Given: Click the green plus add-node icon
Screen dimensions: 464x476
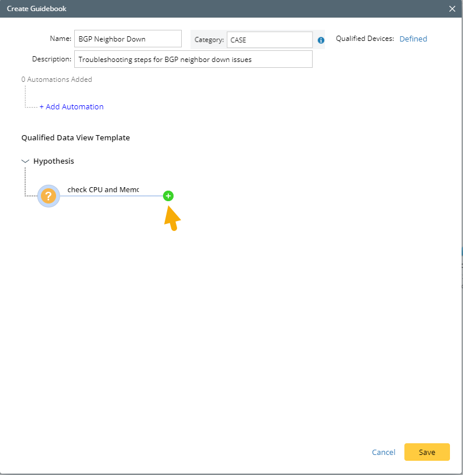Looking at the screenshot, I should tap(168, 196).
